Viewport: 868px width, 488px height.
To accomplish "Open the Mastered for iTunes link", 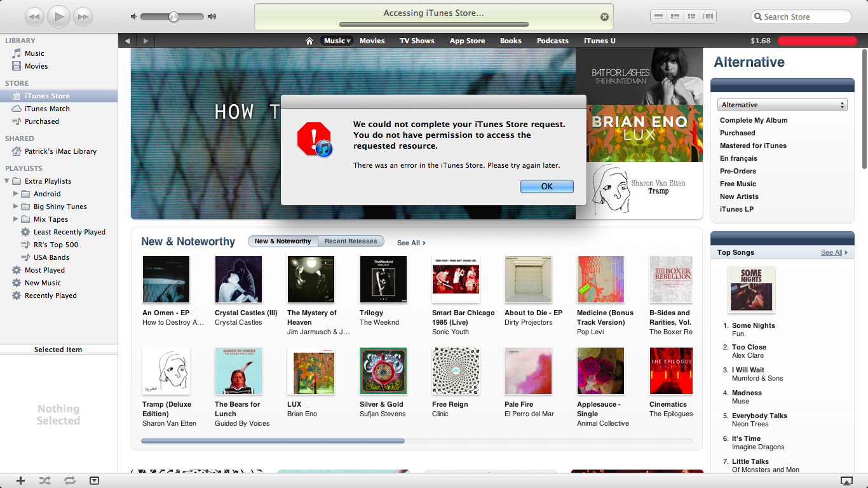I will (753, 146).
